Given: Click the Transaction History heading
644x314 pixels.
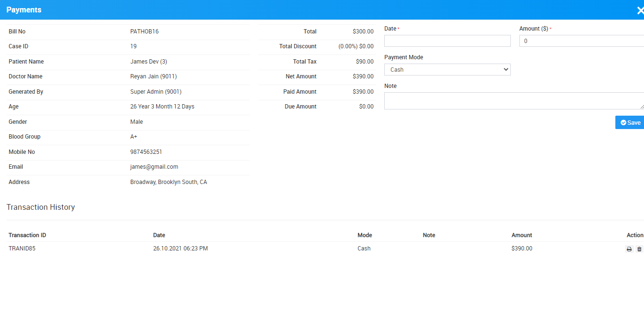Looking at the screenshot, I should (41, 207).
